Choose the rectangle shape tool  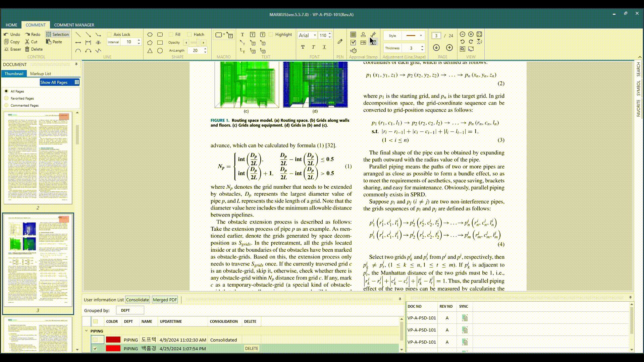pyautogui.click(x=160, y=43)
